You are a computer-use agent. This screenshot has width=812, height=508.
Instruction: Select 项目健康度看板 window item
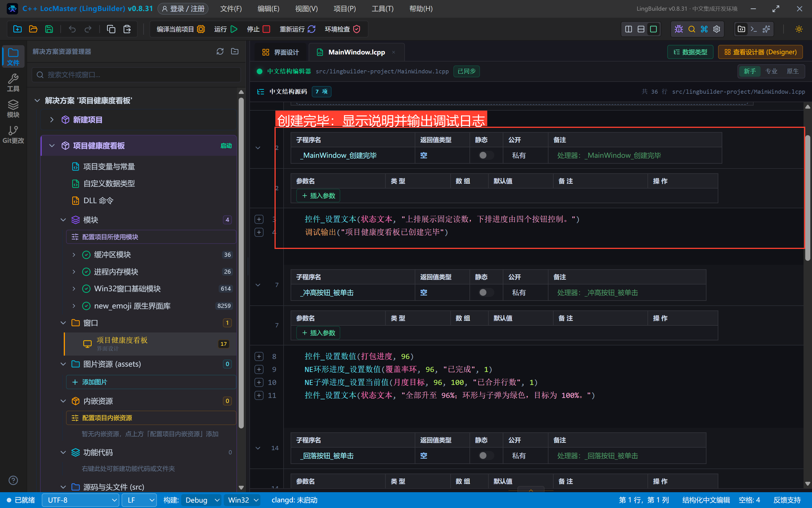pos(150,344)
